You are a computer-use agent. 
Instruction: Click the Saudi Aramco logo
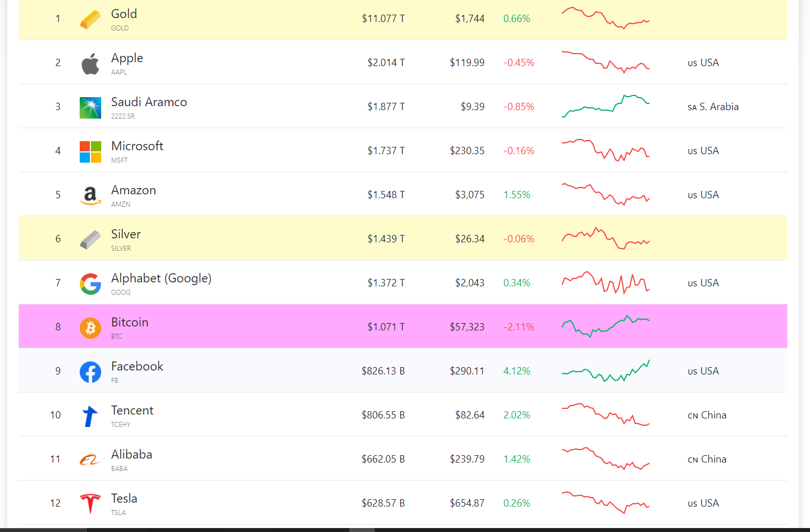tap(90, 108)
